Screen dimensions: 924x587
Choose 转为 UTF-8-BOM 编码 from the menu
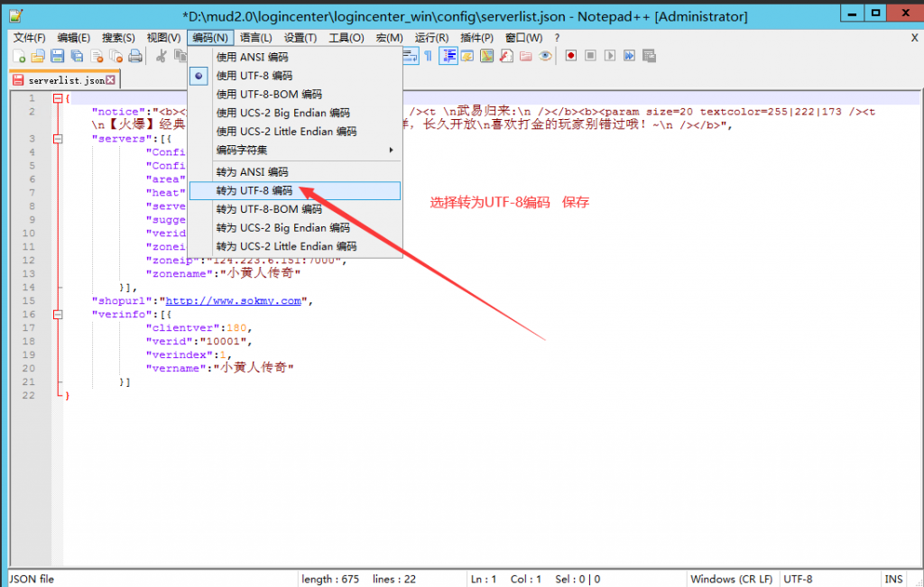point(295,209)
